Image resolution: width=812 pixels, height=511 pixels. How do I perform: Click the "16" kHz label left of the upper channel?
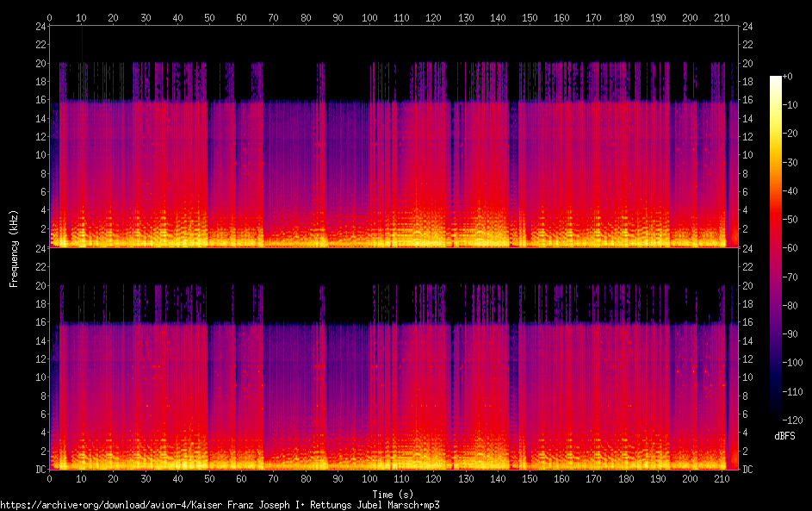pyautogui.click(x=41, y=99)
